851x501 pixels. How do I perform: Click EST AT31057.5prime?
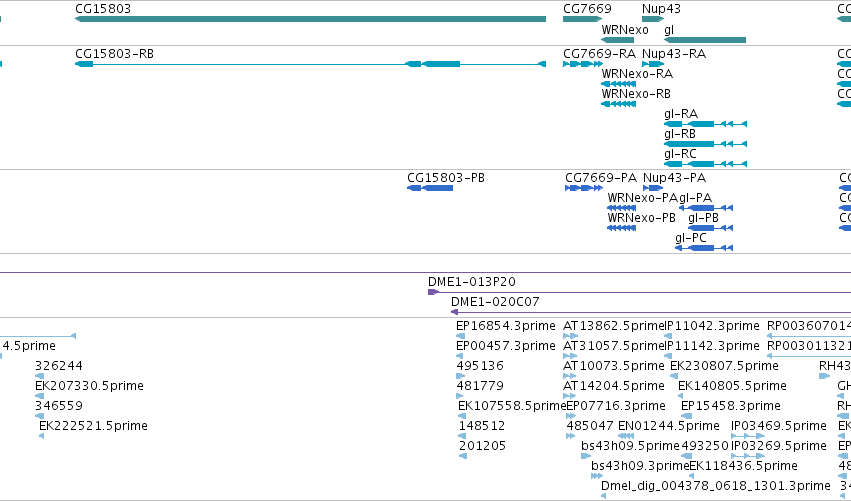click(614, 346)
